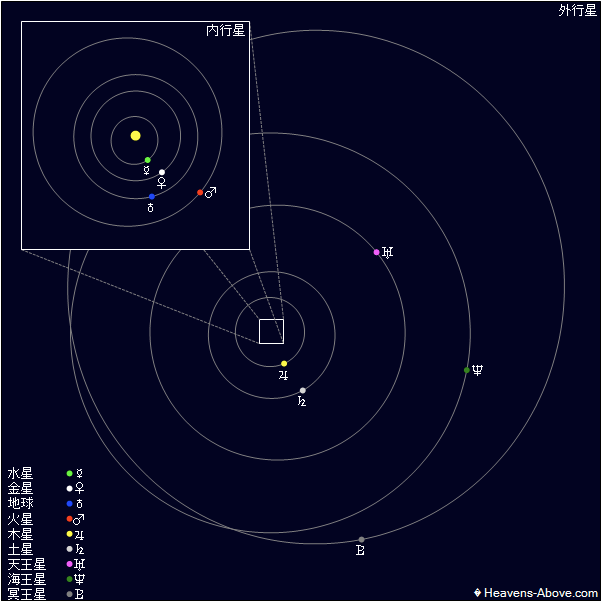Click the Saturn symbol below the gray dot
Viewport: 601px width, 603px height.
pyautogui.click(x=302, y=401)
